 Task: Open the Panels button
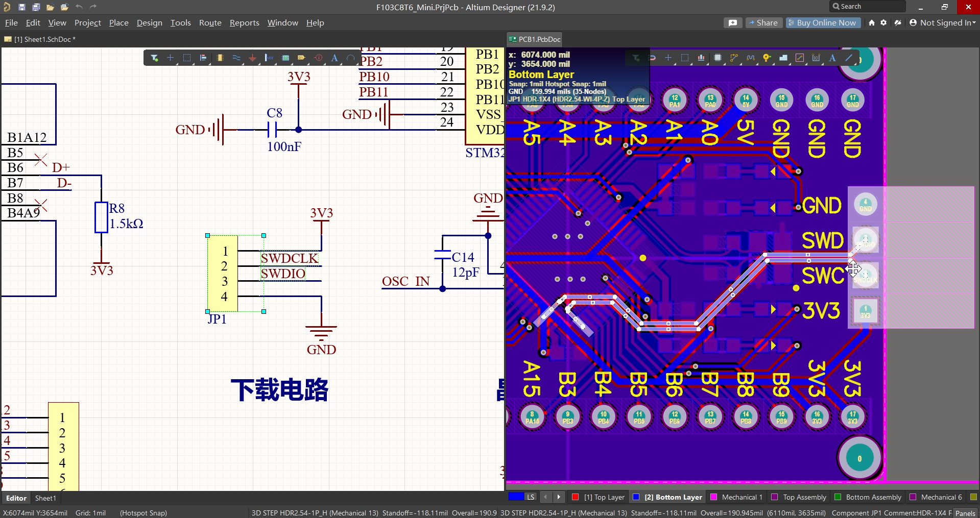(x=965, y=513)
